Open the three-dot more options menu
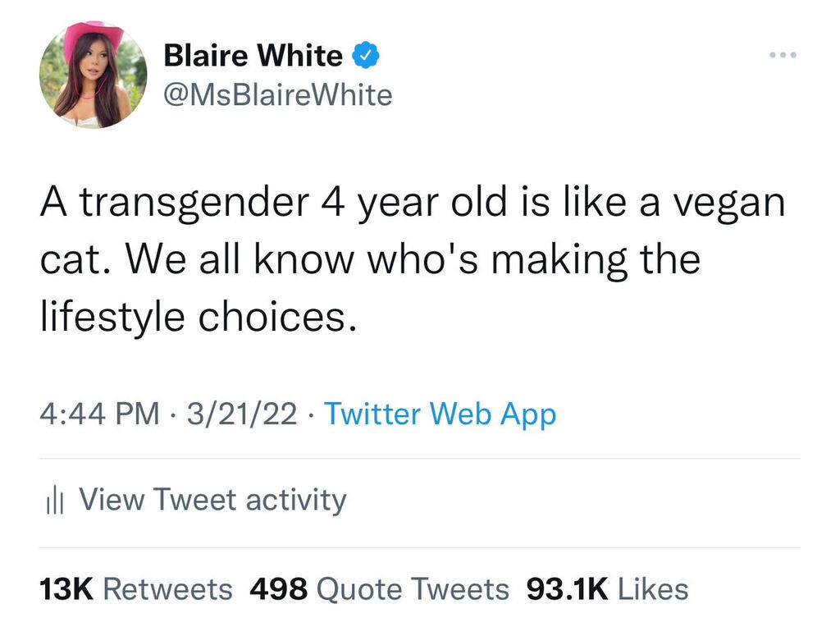 (783, 56)
